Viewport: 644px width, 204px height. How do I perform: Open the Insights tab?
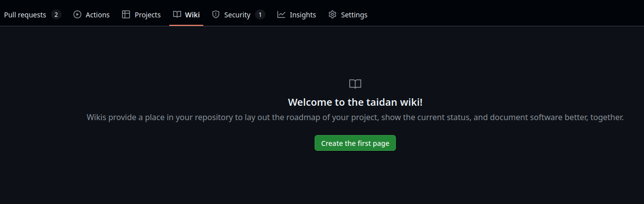pyautogui.click(x=303, y=15)
